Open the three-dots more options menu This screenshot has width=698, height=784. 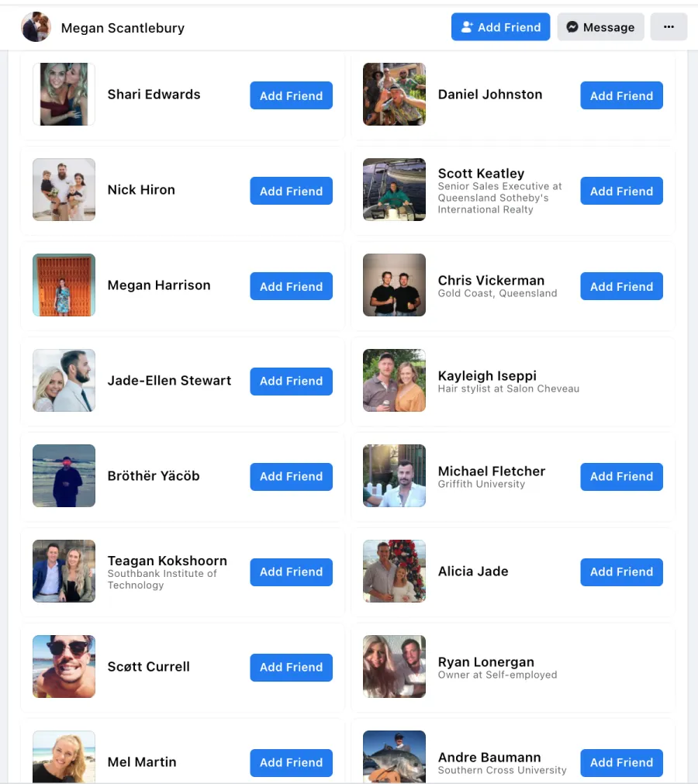click(669, 27)
